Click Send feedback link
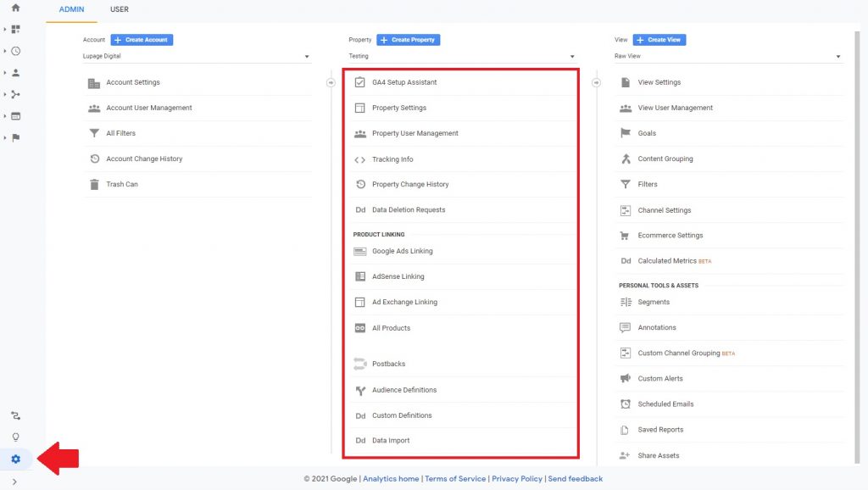This screenshot has width=868, height=490. (576, 478)
